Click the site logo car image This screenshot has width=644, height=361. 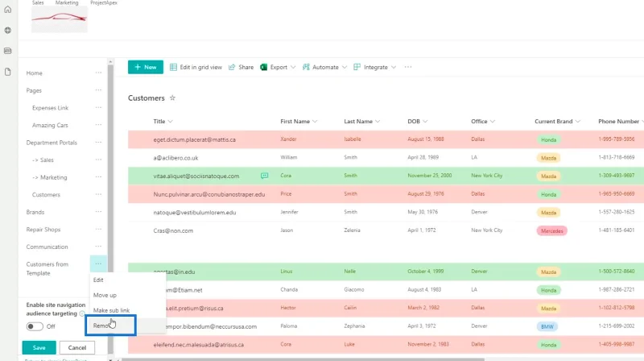60,19
